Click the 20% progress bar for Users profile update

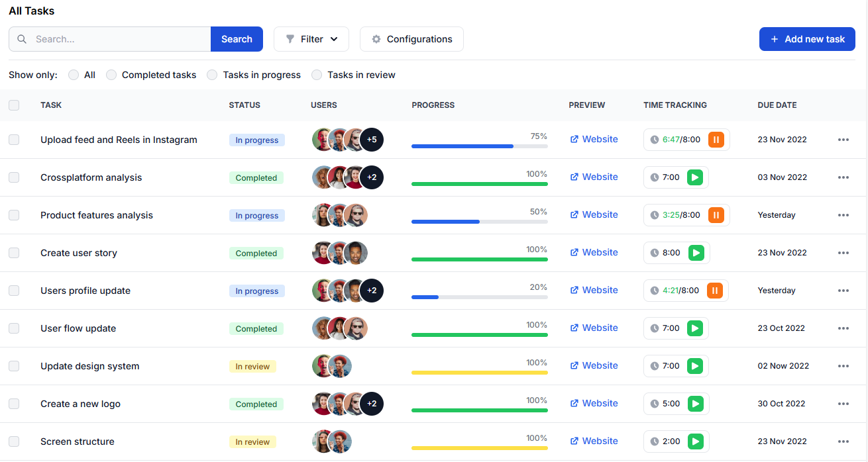[x=479, y=297]
